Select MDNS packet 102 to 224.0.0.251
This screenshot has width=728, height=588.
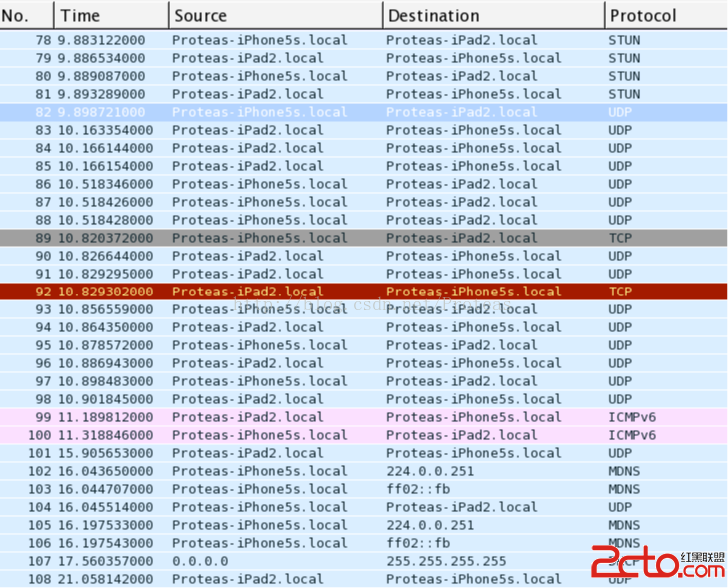[364, 471]
